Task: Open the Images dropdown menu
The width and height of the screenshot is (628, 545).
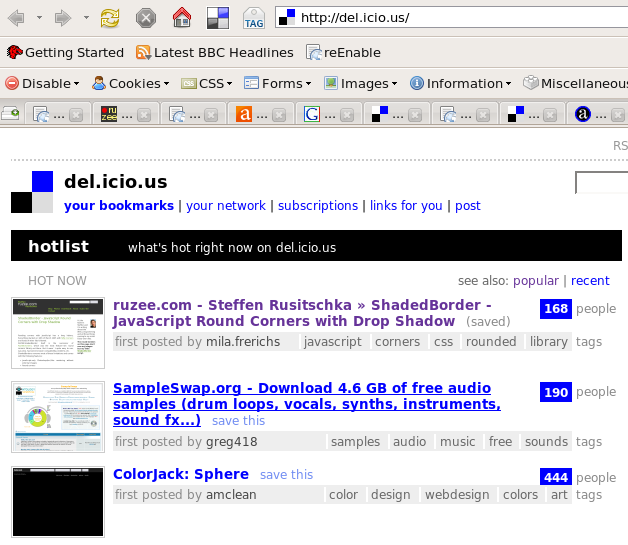Action: [360, 83]
